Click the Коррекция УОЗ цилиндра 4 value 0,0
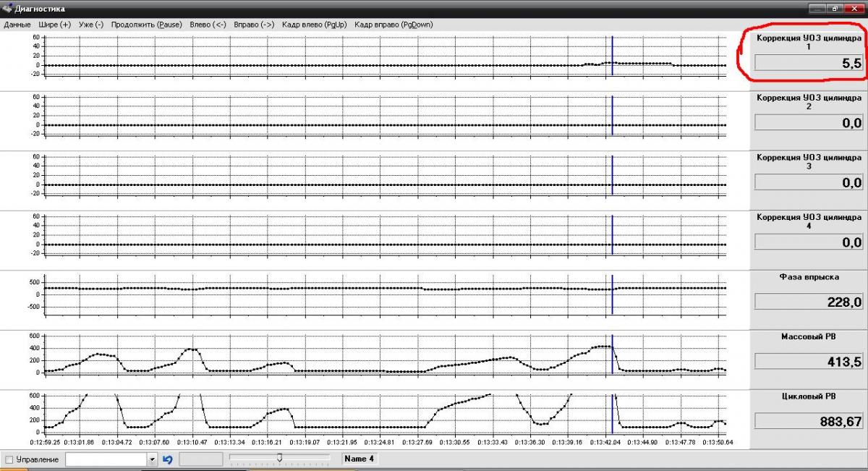Screen dimensions: 868x471 809,242
